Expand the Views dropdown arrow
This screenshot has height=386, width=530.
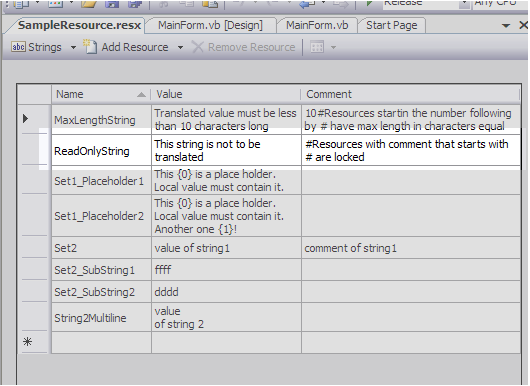click(x=333, y=48)
